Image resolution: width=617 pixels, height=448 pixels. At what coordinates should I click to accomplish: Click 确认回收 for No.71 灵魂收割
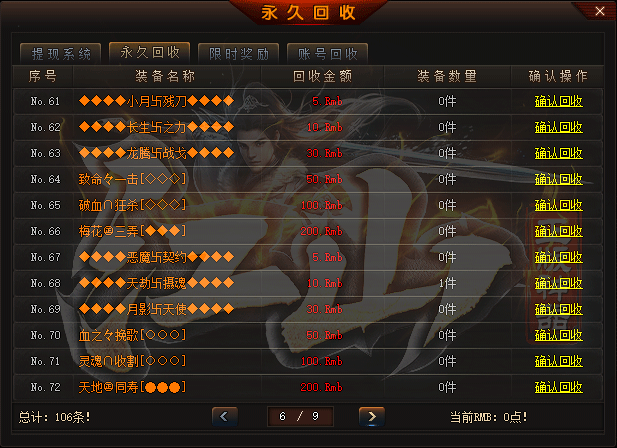pos(558,361)
